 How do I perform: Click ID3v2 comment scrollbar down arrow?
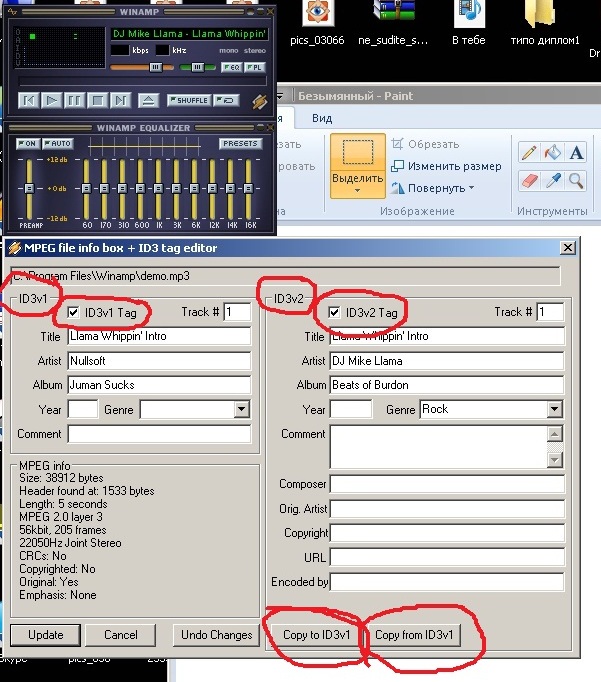coord(555,460)
